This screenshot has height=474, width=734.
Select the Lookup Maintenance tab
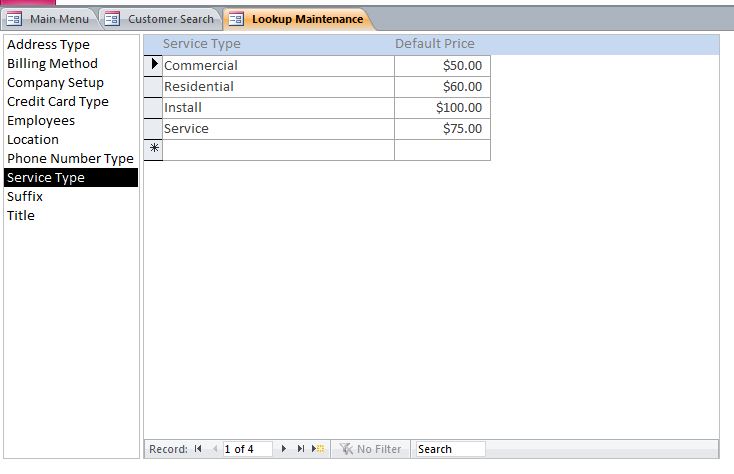[x=298, y=19]
